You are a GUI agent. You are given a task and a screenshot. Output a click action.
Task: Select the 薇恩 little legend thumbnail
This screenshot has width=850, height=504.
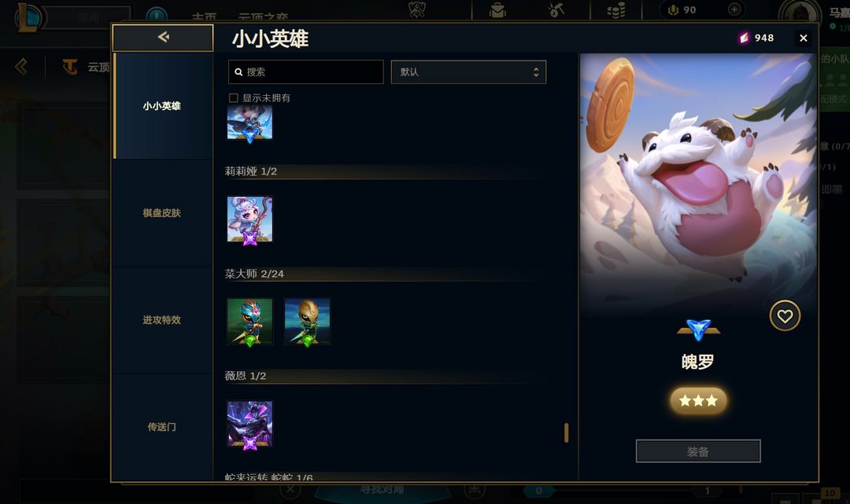250,425
